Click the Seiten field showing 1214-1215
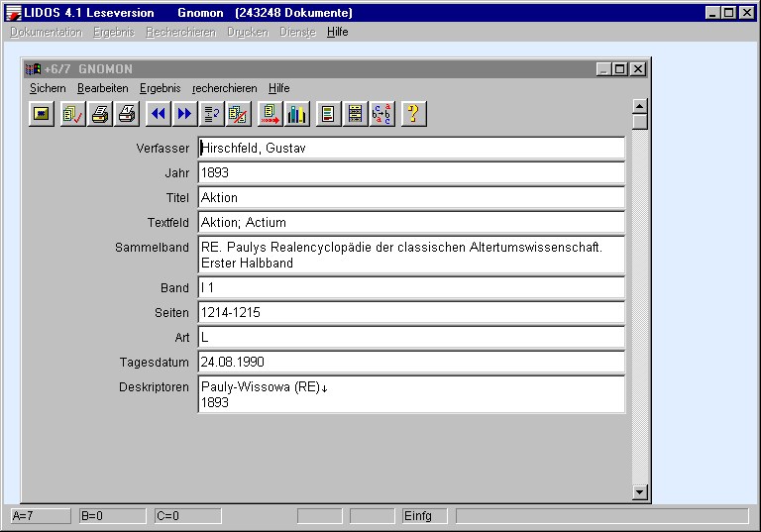Screen dimensions: 761x532 tap(411, 313)
